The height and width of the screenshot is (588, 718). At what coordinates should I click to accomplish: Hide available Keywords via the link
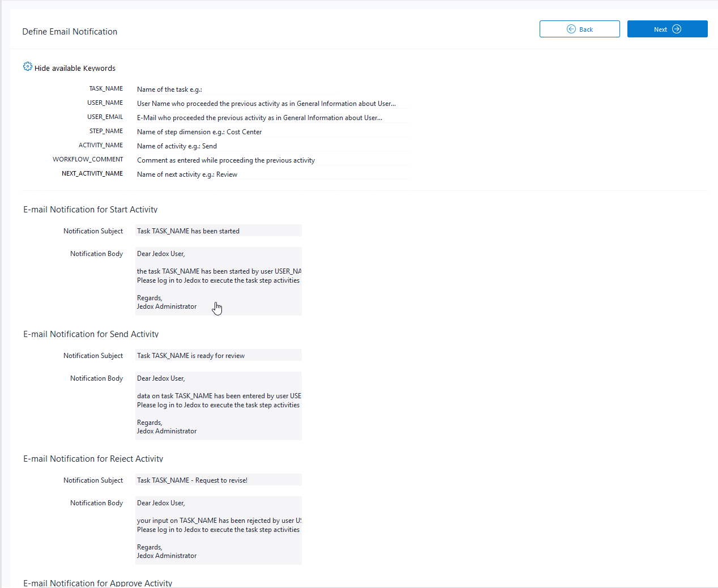tap(74, 68)
